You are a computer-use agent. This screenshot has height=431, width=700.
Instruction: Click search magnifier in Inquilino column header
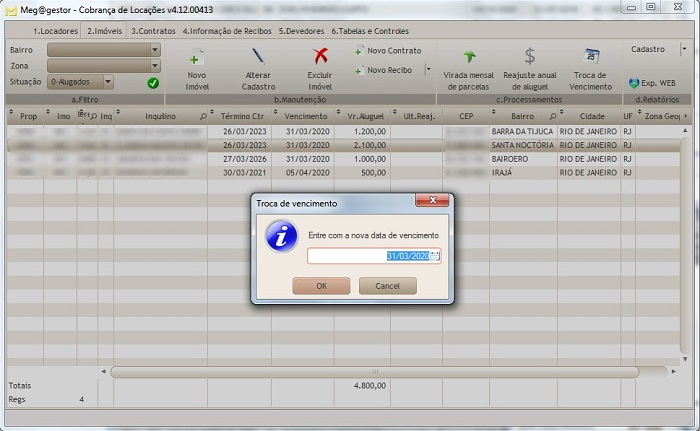(203, 116)
